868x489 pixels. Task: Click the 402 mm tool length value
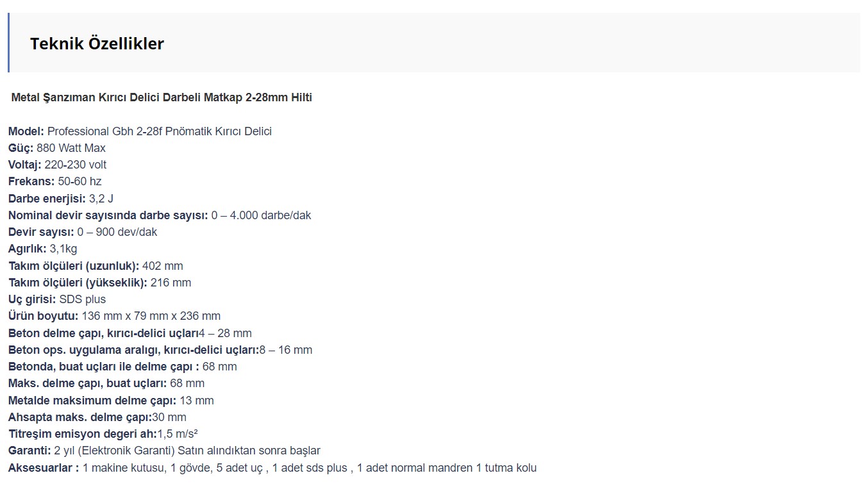163,266
